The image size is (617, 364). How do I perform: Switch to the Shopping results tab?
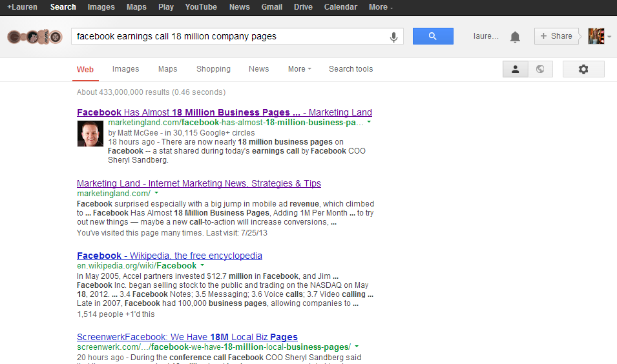pyautogui.click(x=213, y=69)
